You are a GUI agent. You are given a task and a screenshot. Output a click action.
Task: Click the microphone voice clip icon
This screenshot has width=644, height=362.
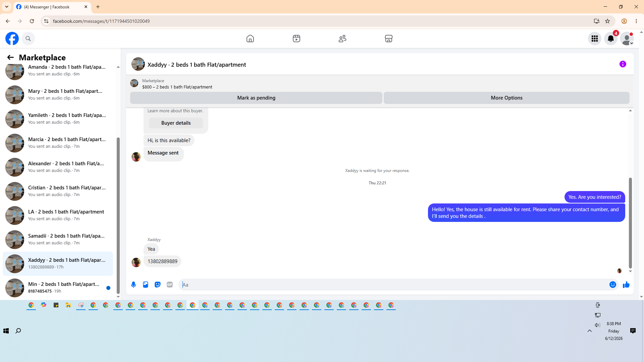click(x=133, y=285)
